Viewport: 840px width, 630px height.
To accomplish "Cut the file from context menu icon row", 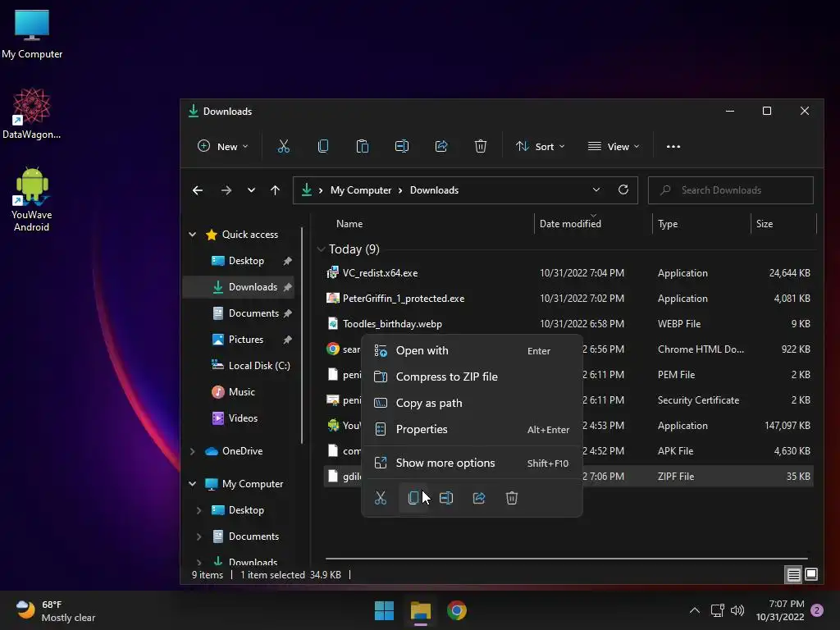I will 381,498.
